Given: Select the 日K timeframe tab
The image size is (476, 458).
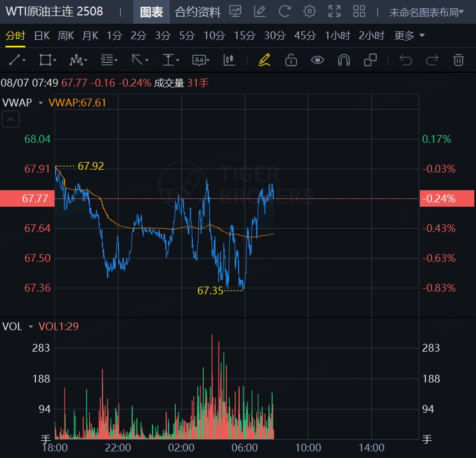Looking at the screenshot, I should [x=41, y=36].
